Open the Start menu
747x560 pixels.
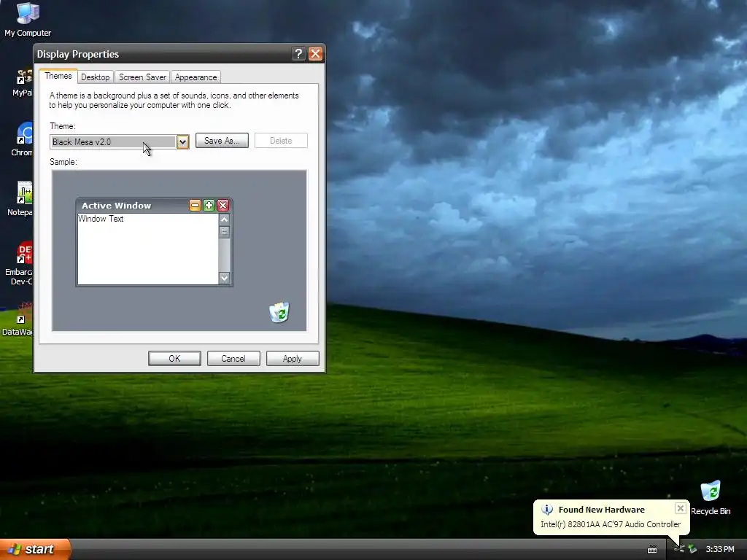(x=35, y=549)
